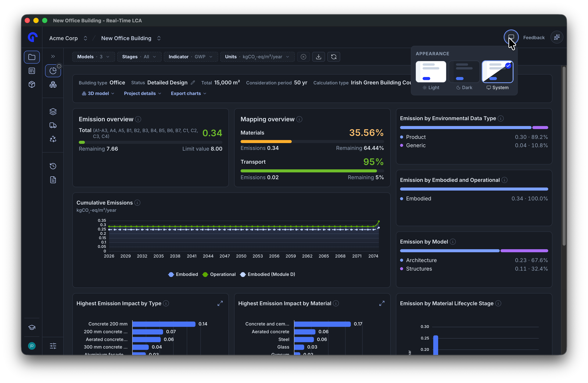
Task: Expand Highest Emission Impact by Material chart
Action: [382, 303]
